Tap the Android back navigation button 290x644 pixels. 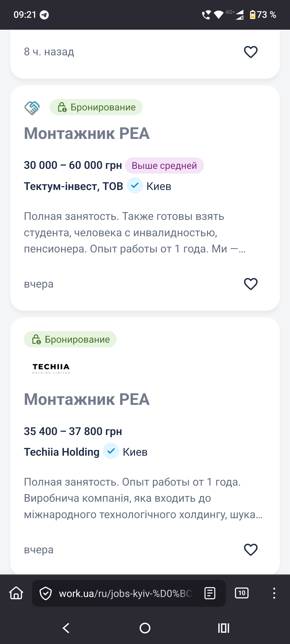click(x=66, y=628)
